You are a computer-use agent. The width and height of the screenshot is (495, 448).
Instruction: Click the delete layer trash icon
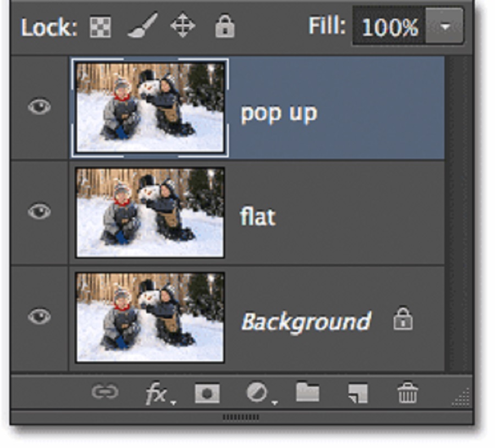[x=408, y=393]
